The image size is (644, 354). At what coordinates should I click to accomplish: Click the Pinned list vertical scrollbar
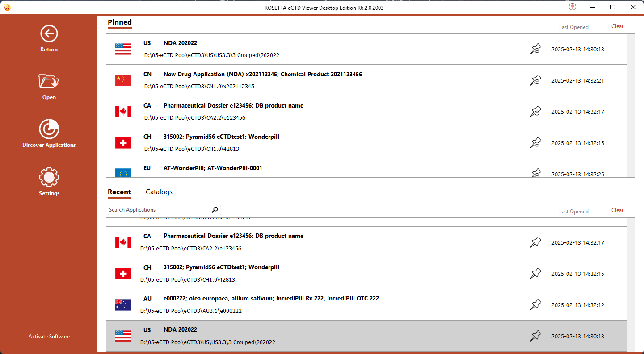631,100
